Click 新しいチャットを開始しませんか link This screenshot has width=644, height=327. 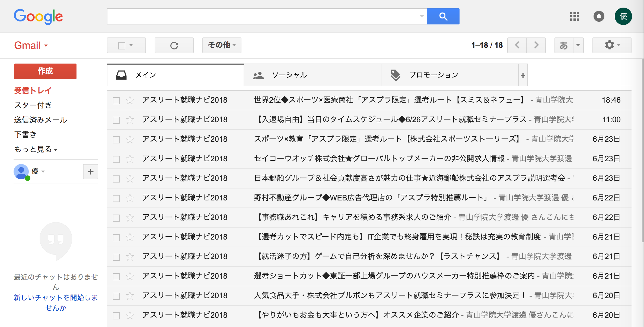56,303
